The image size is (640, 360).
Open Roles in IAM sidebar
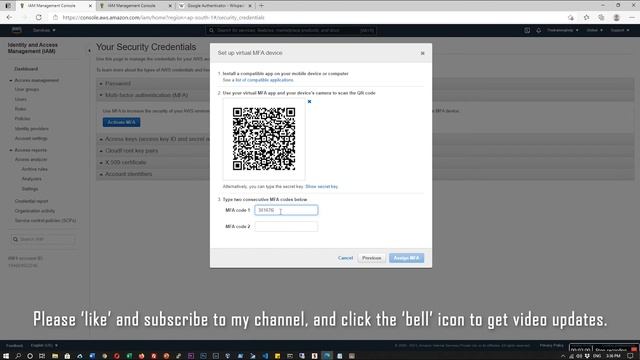point(20,109)
